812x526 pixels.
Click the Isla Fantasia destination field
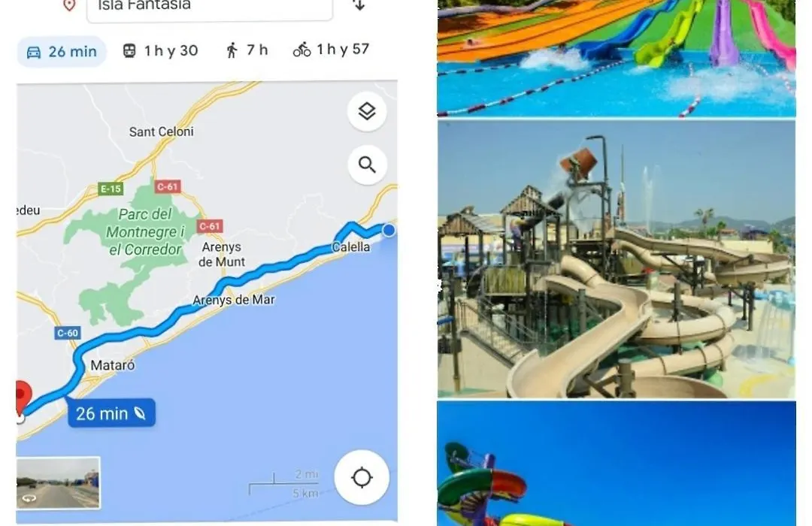(210, 8)
